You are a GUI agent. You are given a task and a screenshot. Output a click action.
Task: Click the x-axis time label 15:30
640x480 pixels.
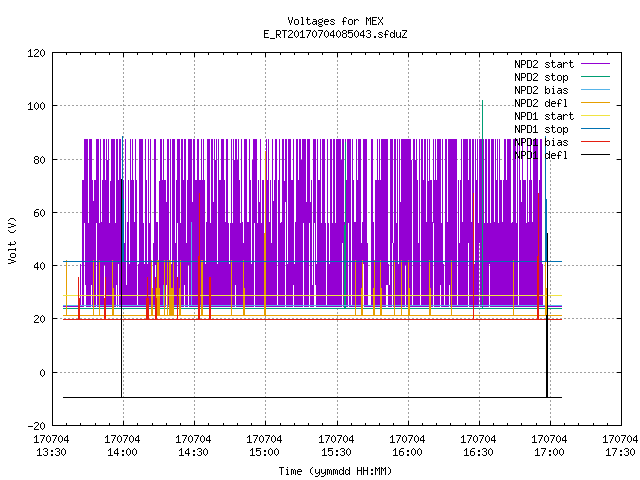[336, 453]
